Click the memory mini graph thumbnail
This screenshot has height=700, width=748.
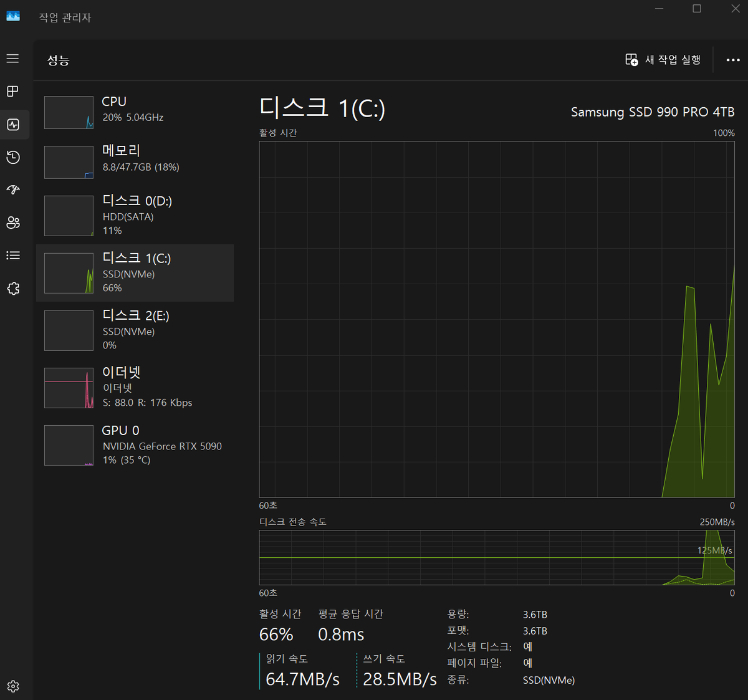coord(69,162)
